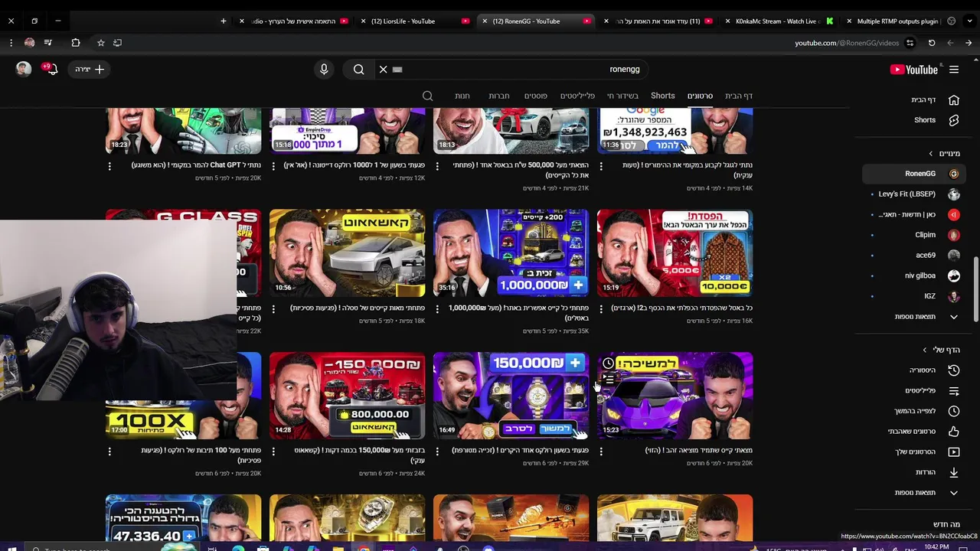The height and width of the screenshot is (551, 980).
Task: Open the Chrome three-dot menu
Action: coord(11,43)
